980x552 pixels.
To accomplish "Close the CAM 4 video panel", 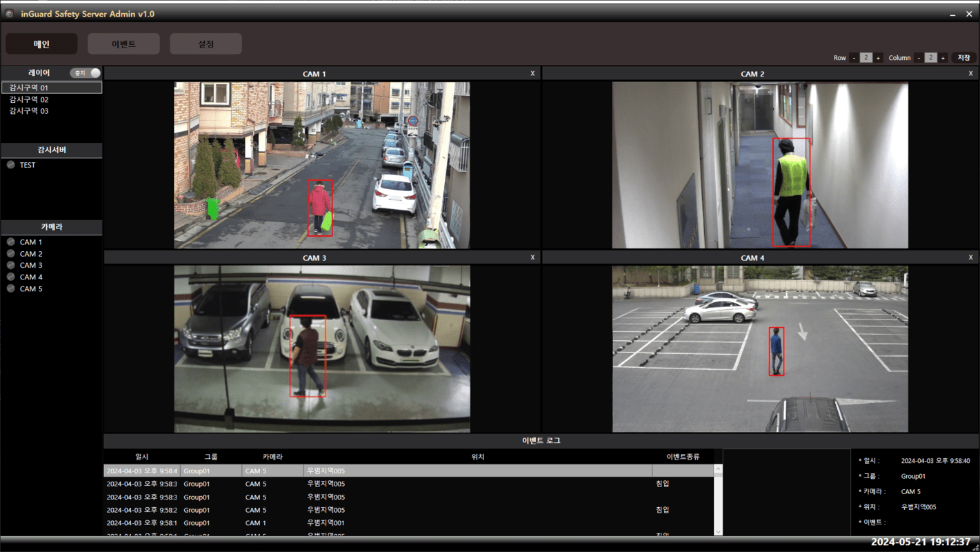I will [971, 257].
